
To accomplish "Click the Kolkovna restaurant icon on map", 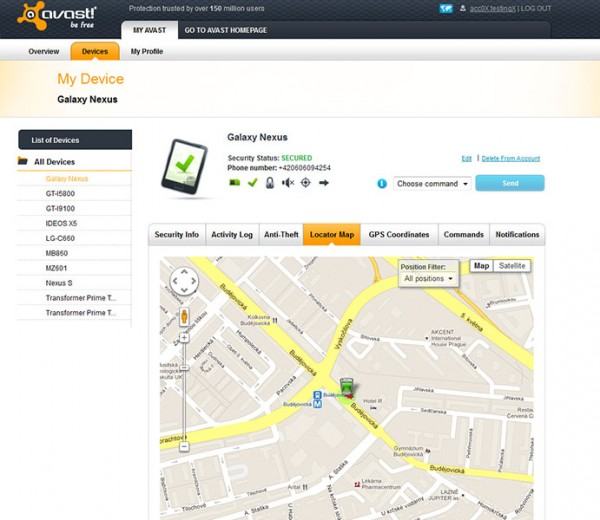I will click(275, 321).
